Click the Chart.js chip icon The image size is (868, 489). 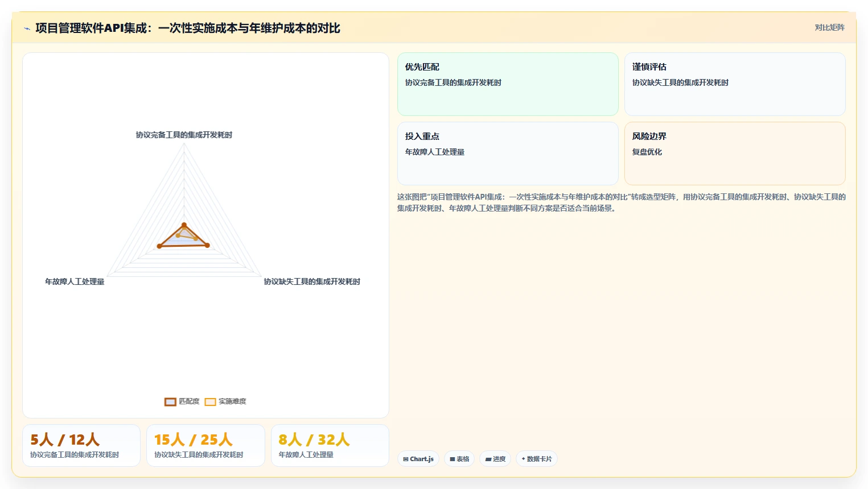(406, 459)
